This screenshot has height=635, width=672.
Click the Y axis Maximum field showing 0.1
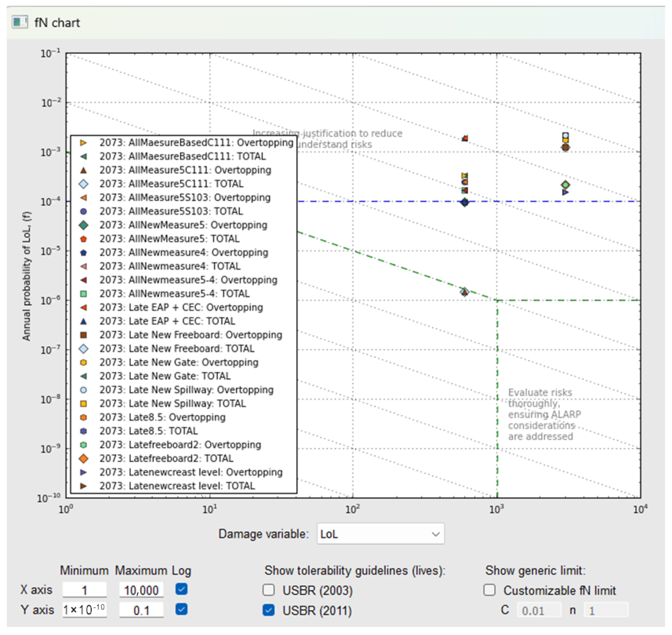coord(141,610)
